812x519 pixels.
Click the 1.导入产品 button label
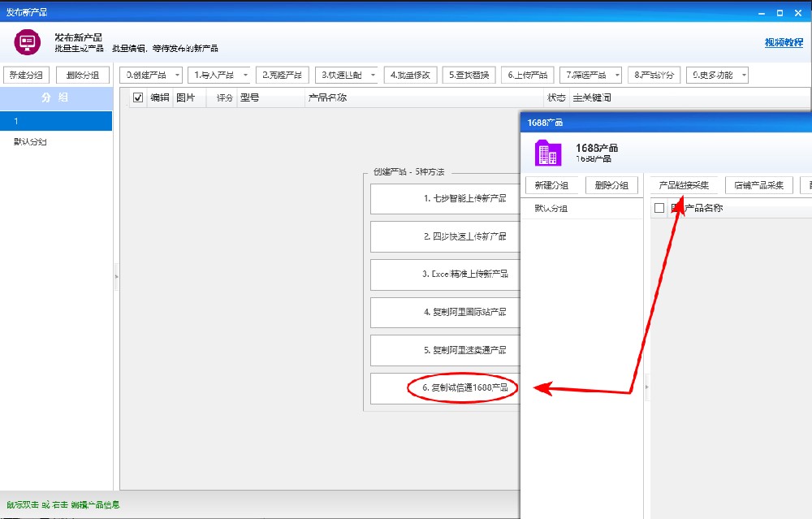[x=214, y=75]
